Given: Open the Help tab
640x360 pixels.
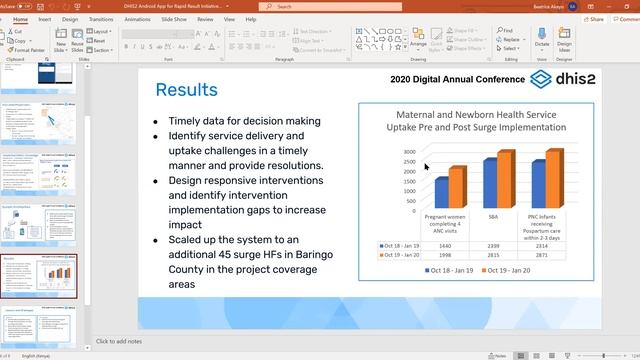Looking at the screenshot, I should (x=251, y=19).
